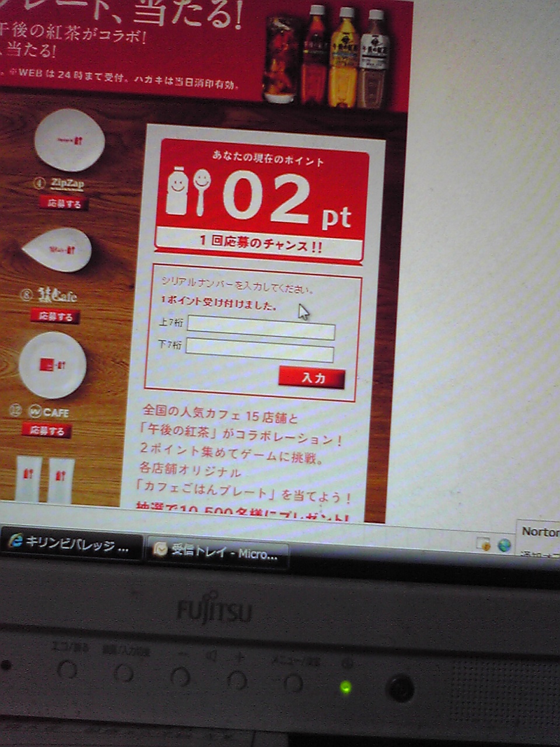Viewport: 560px width, 747px height.
Task: Focus the 上7桁 serial number field
Action: (x=261, y=327)
